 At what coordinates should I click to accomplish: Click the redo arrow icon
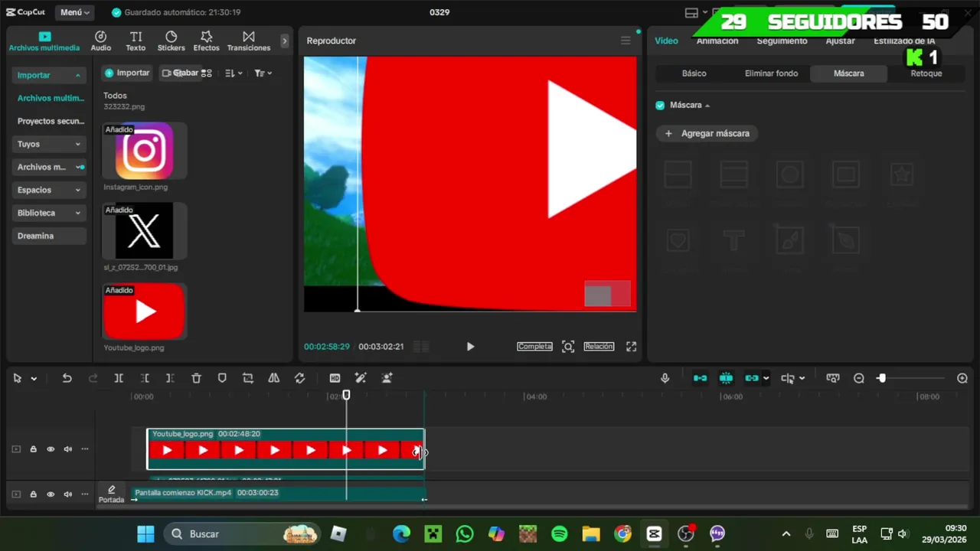(x=93, y=378)
